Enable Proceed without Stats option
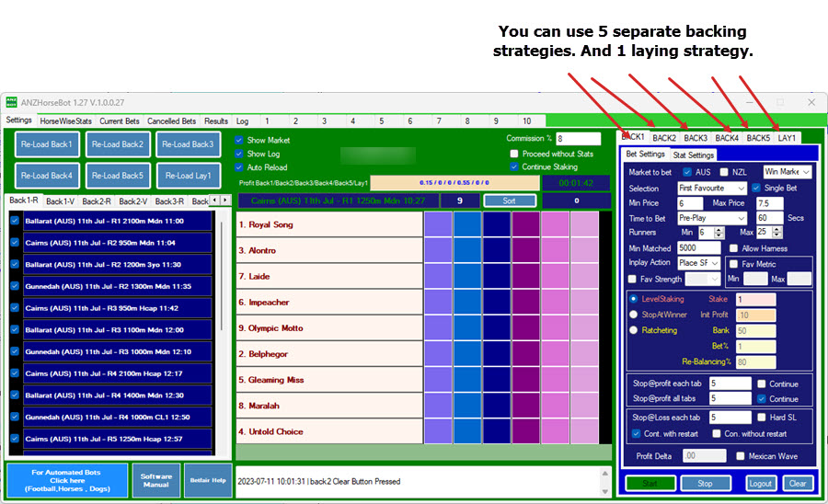Image resolution: width=828 pixels, height=504 pixels. [515, 154]
